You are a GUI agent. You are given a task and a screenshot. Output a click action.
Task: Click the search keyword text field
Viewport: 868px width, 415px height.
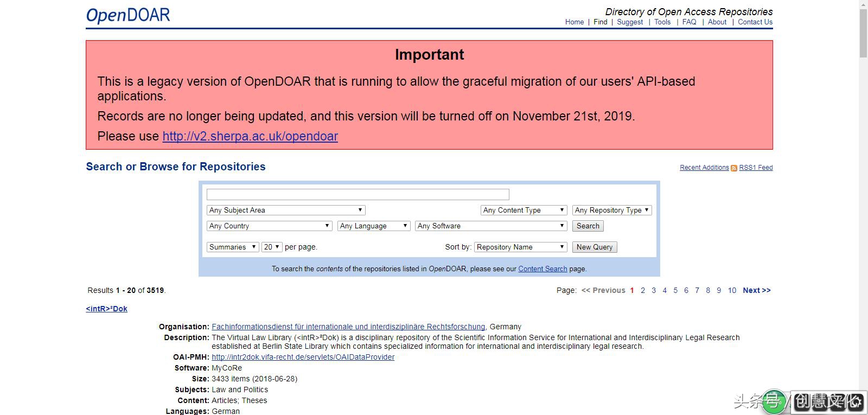click(x=358, y=194)
